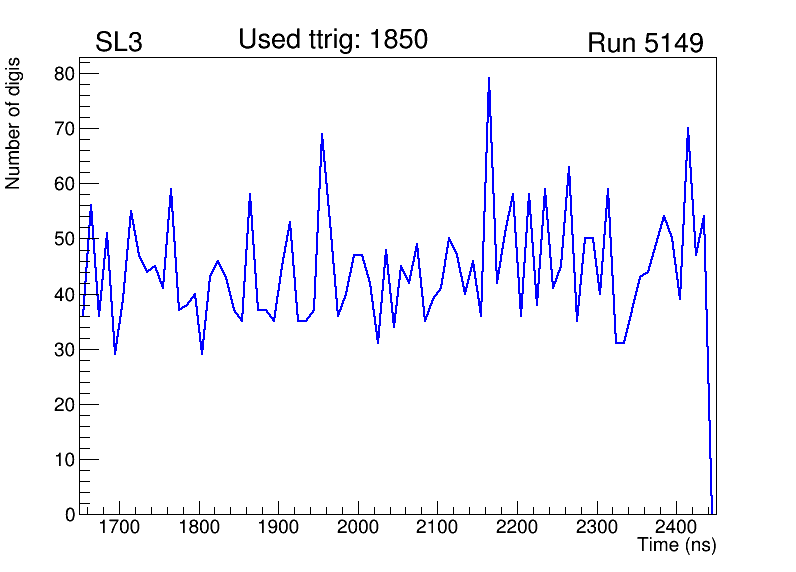Image resolution: width=796 pixels, height=572 pixels.
Task: Click the 2300 x-axis tick label
Action: [x=597, y=527]
